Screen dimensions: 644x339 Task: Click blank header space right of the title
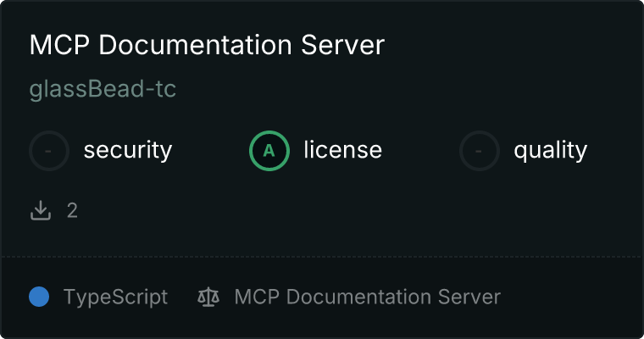(x=508, y=46)
